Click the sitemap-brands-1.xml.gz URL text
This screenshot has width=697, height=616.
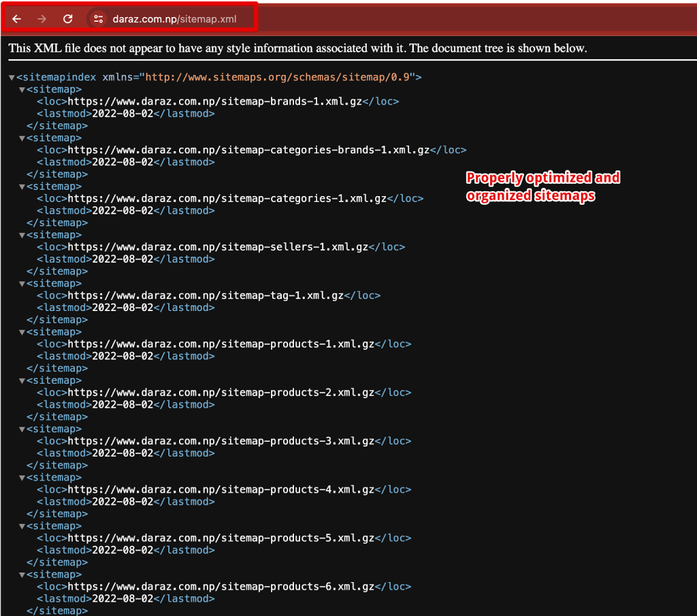tap(214, 101)
